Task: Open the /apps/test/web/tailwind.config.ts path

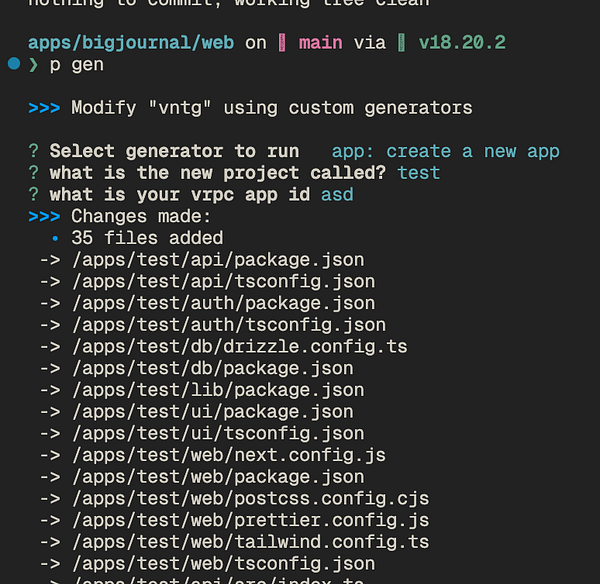Action: pos(250,542)
